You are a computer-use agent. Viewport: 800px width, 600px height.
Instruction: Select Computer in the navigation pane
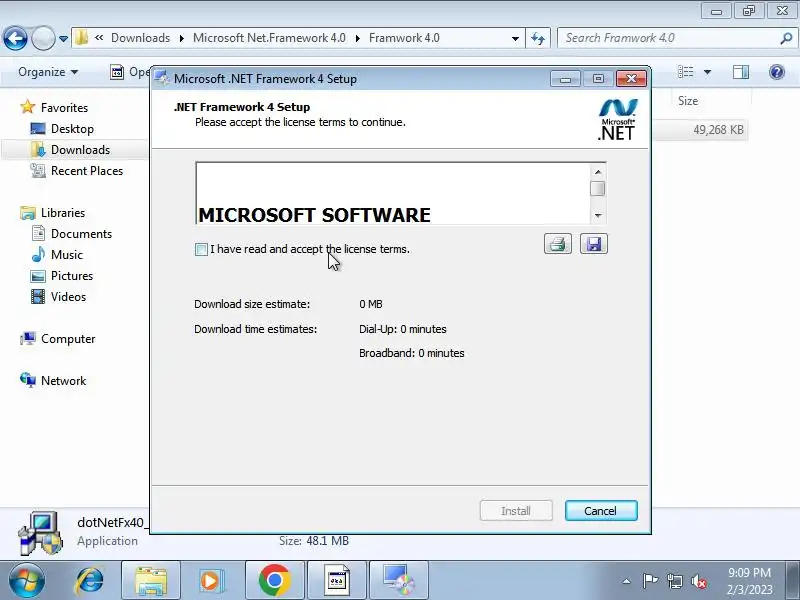click(x=68, y=339)
